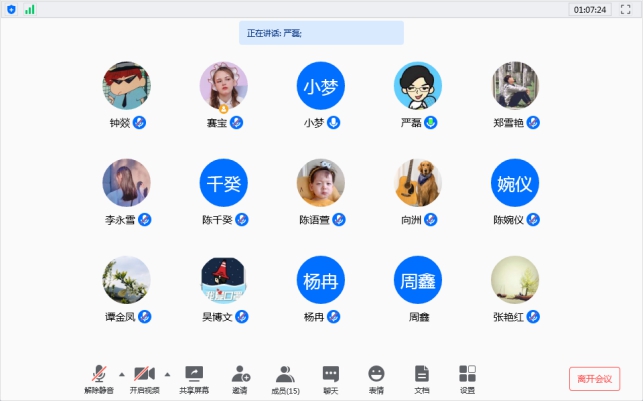Image resolution: width=643 pixels, height=401 pixels.
Task: Open the 成员(15) members panel
Action: (x=285, y=374)
